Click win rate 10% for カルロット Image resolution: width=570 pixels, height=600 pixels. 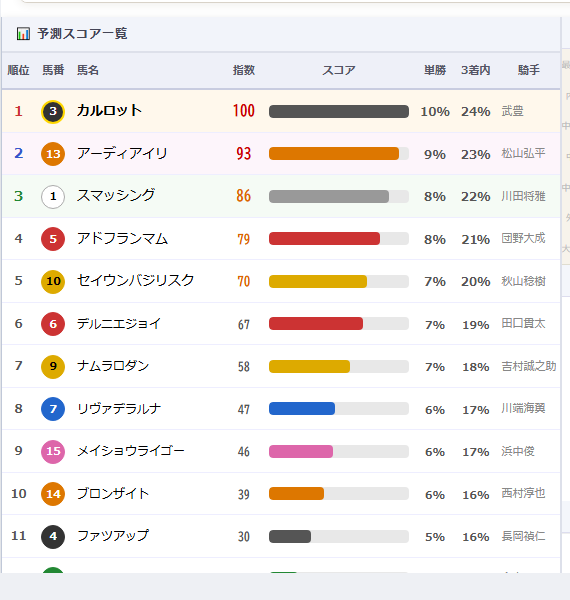click(x=435, y=112)
